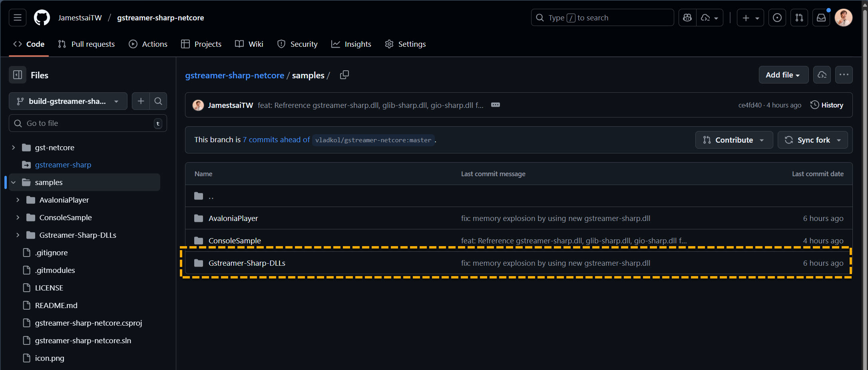Click the GitHub logo home icon

point(42,18)
